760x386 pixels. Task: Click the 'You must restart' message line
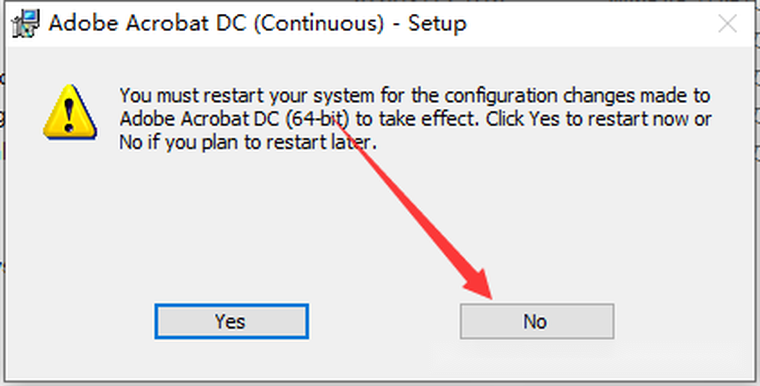(x=414, y=96)
